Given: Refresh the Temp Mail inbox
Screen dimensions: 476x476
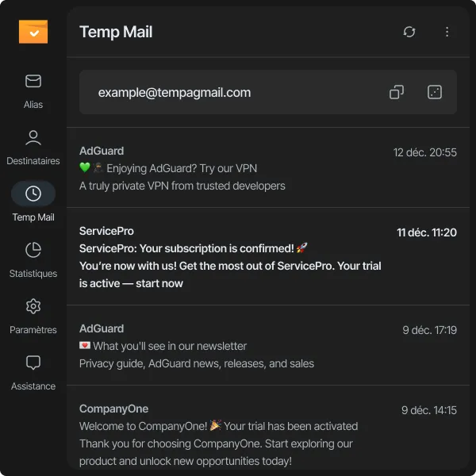Looking at the screenshot, I should [409, 32].
